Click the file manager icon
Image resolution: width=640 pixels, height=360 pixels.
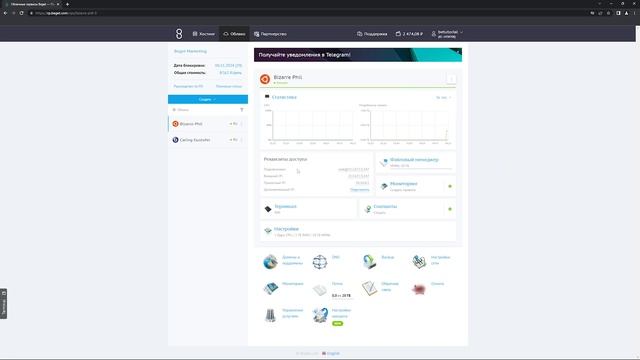point(384,162)
